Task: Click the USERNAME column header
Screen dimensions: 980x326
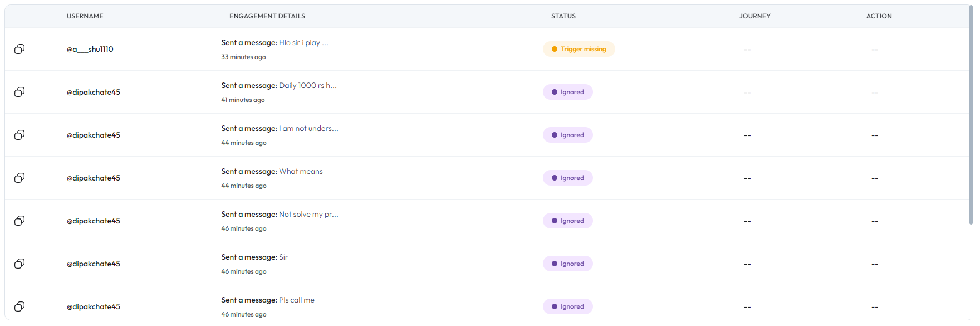Action: point(85,16)
